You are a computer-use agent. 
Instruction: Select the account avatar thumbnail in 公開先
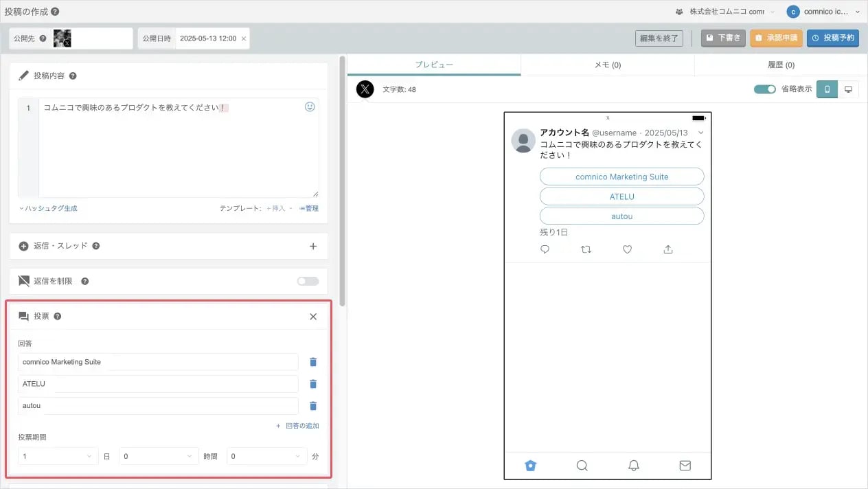click(62, 38)
